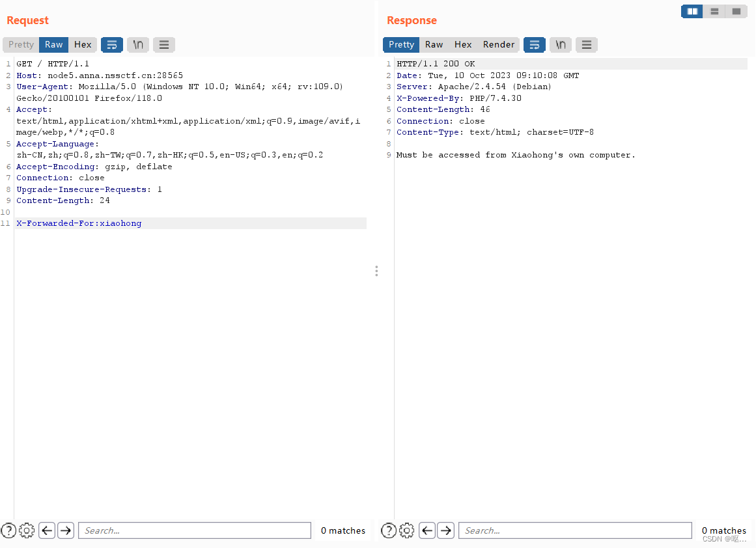Select the Pretty tab in Response panel

tap(401, 44)
